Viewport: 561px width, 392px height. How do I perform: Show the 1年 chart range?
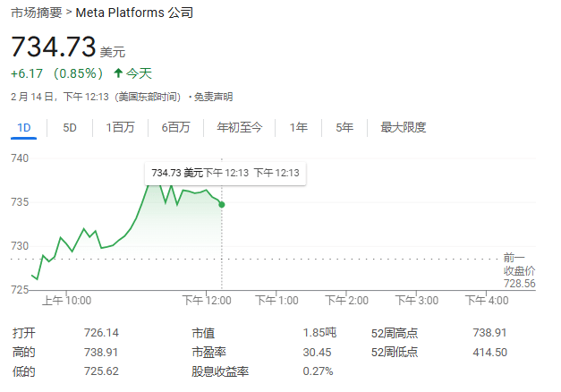click(298, 127)
